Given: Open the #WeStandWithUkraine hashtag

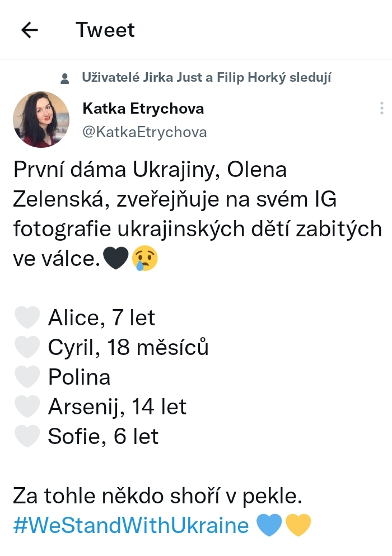Looking at the screenshot, I should coord(131,526).
